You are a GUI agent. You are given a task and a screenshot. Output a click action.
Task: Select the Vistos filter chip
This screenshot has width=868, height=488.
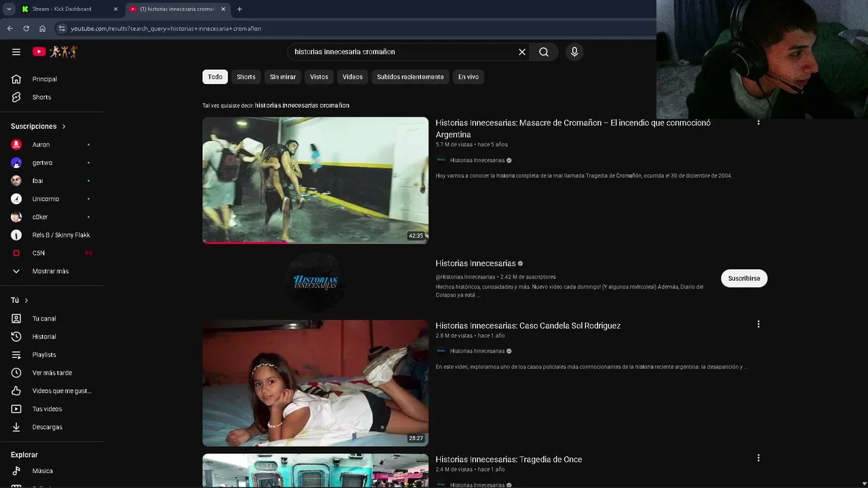(319, 77)
